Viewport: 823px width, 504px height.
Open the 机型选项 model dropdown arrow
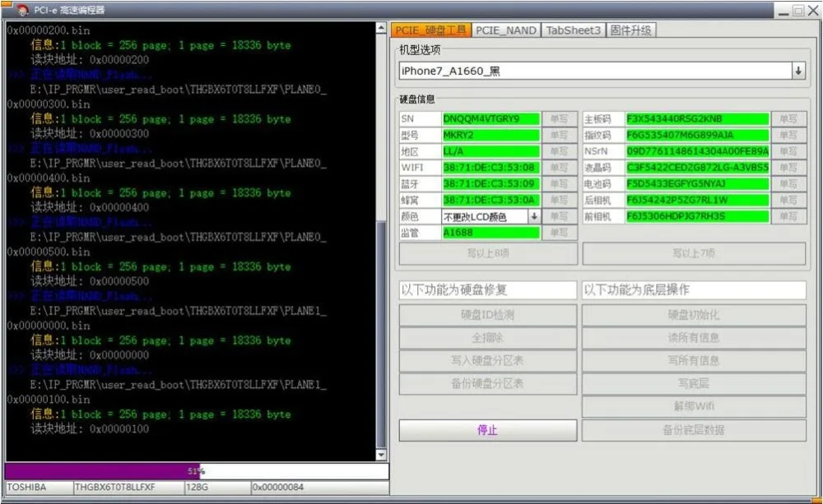coord(797,71)
